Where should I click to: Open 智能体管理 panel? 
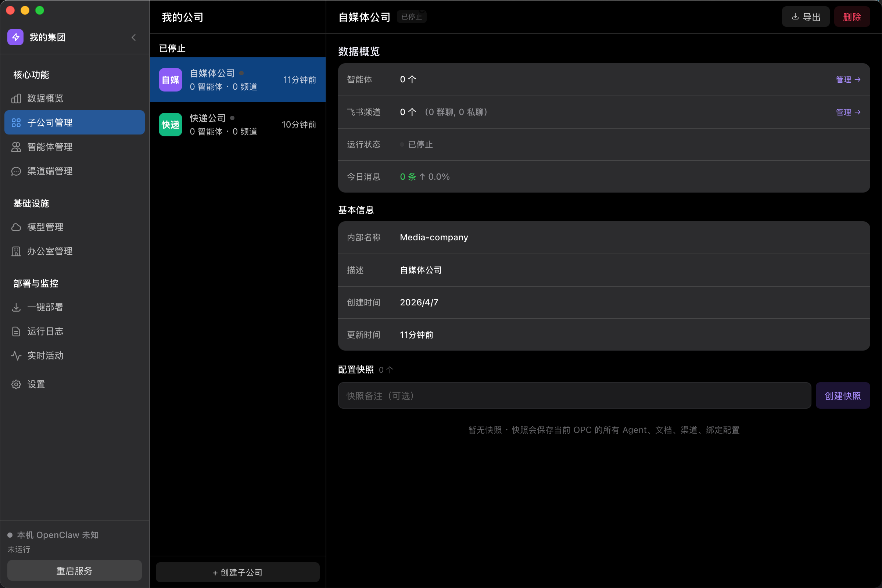(50, 147)
